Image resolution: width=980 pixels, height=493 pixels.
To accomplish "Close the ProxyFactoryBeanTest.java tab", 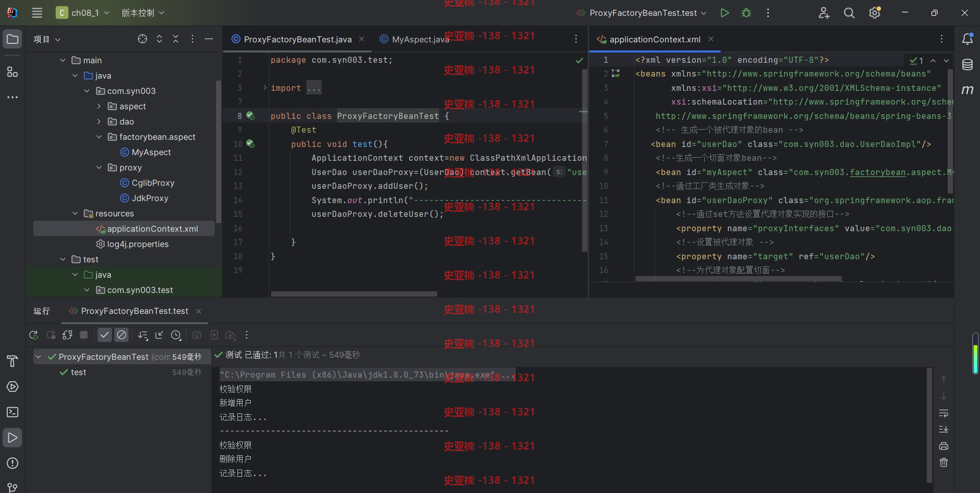I will point(362,39).
